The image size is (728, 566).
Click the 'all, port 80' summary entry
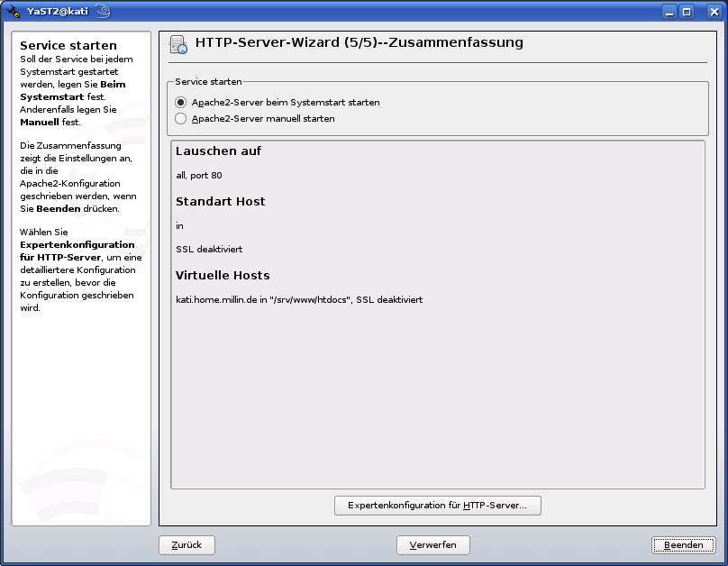point(199,175)
